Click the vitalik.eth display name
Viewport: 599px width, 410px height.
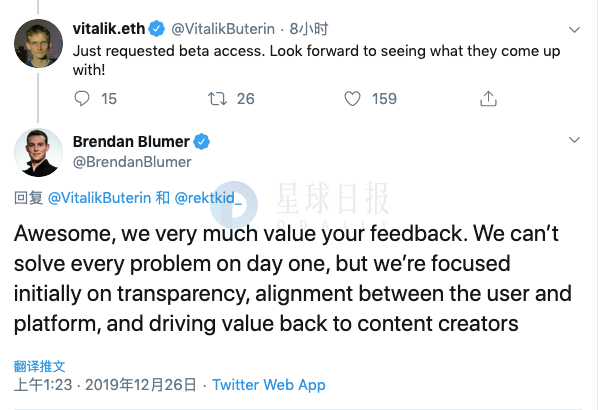(x=109, y=29)
